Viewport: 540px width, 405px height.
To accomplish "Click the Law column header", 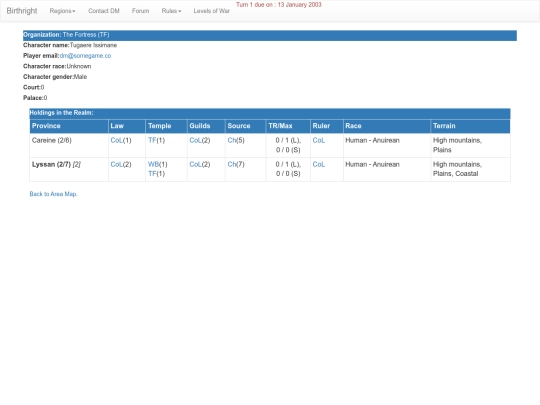I will tap(127, 126).
